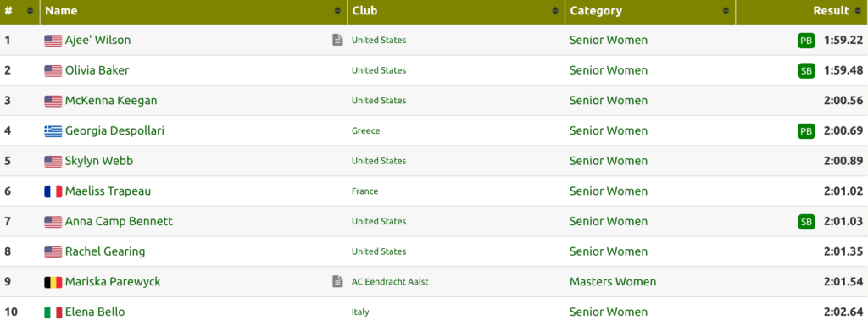Open AC Eendracht Aalst club link
The image size is (868, 326).
[390, 281]
